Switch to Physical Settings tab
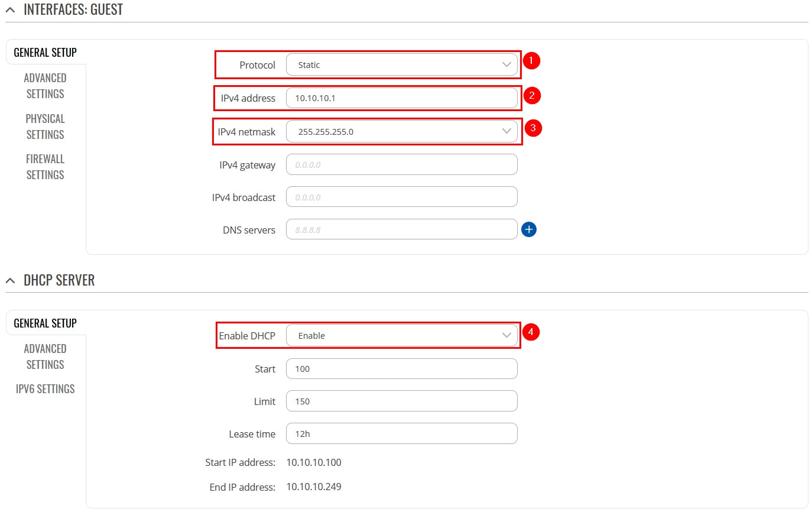The image size is (812, 512). pyautogui.click(x=46, y=127)
